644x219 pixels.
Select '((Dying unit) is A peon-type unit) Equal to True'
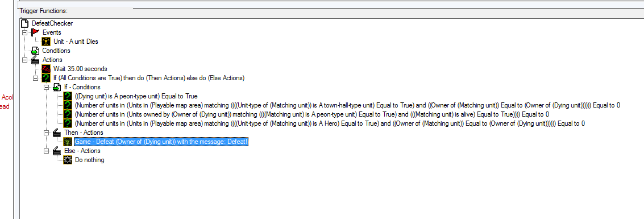pyautogui.click(x=136, y=96)
